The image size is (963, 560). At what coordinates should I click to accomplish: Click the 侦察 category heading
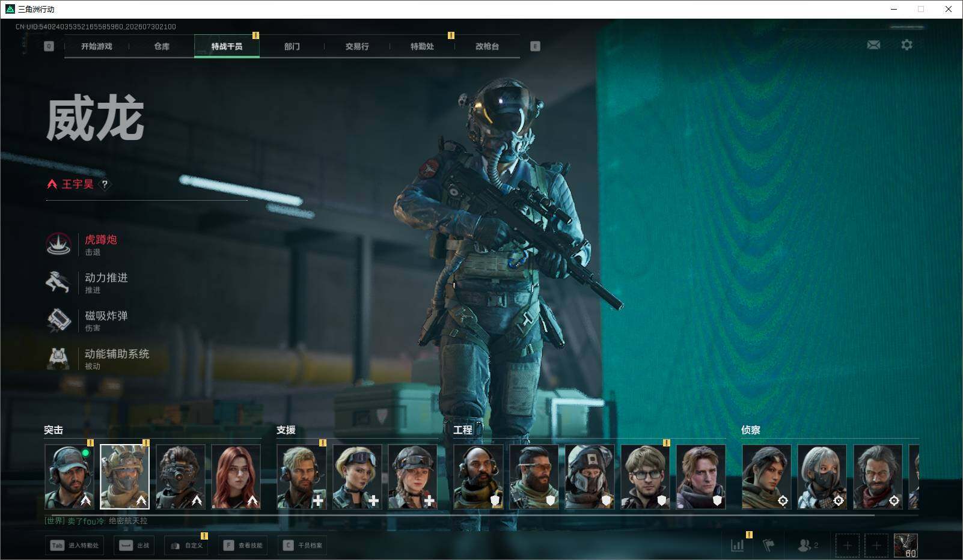coord(751,430)
